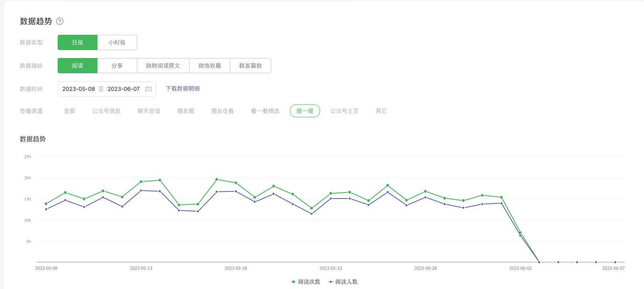Click the 数据类型 row label
Image resolution: width=644 pixels, height=289 pixels.
pyautogui.click(x=31, y=42)
